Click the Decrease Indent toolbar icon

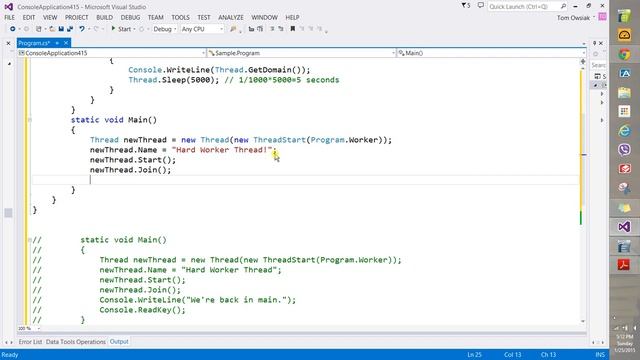pos(251,29)
